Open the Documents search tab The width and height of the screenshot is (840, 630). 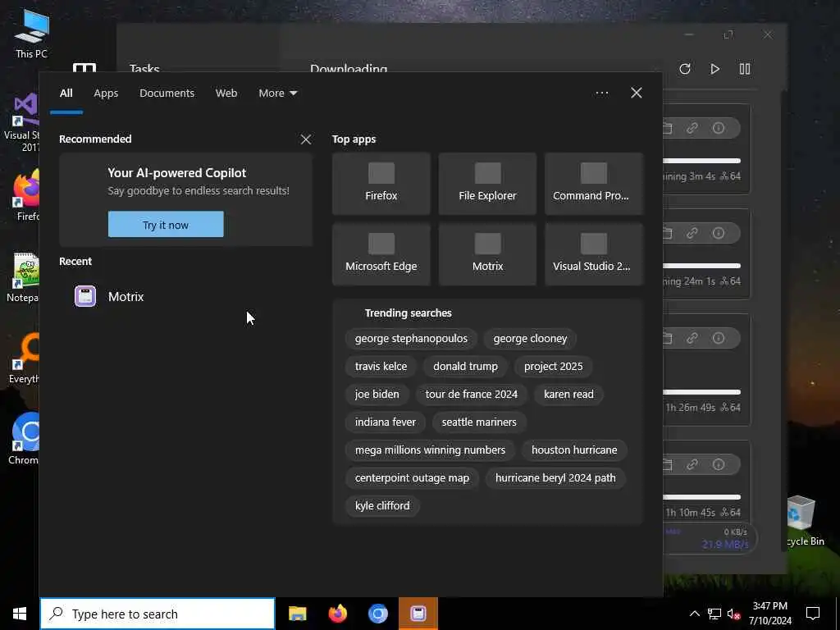(167, 94)
